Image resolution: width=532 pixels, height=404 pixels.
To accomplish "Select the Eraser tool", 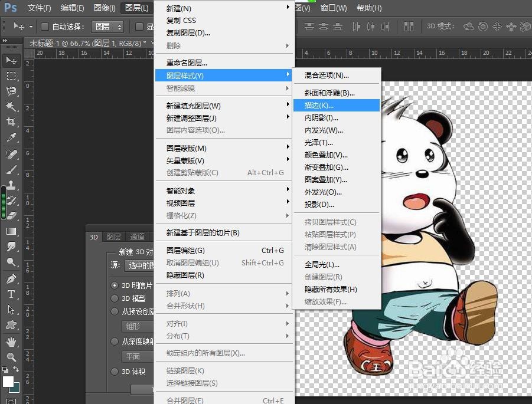I will (11, 215).
